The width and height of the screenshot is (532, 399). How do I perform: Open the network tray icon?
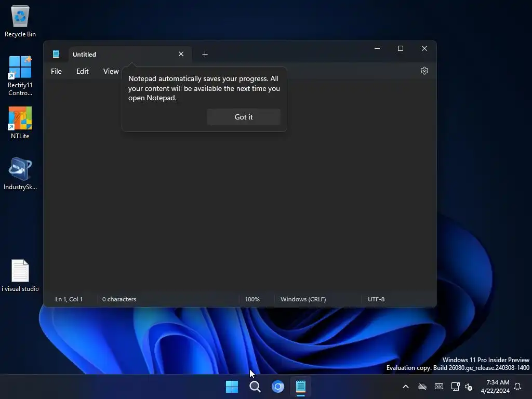tap(455, 387)
